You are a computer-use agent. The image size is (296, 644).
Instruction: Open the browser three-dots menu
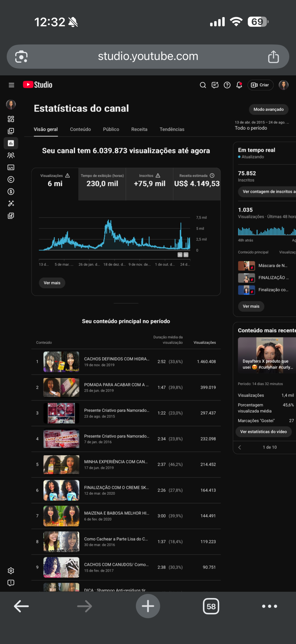pos(269,606)
